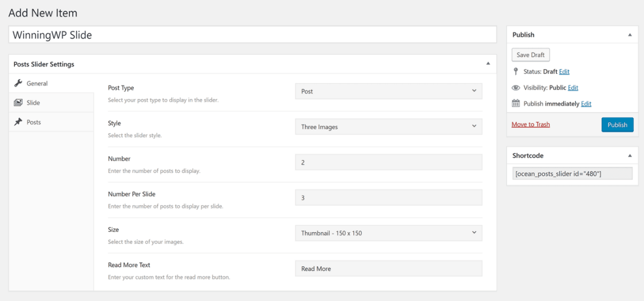The height and width of the screenshot is (301, 644).
Task: Click the image icon beside Slide
Action: [18, 102]
